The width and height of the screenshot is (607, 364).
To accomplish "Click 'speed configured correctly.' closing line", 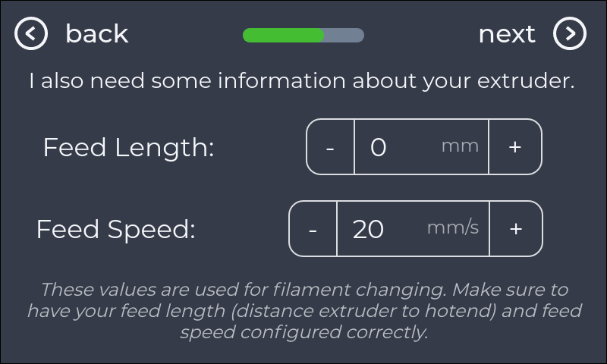I will (303, 332).
